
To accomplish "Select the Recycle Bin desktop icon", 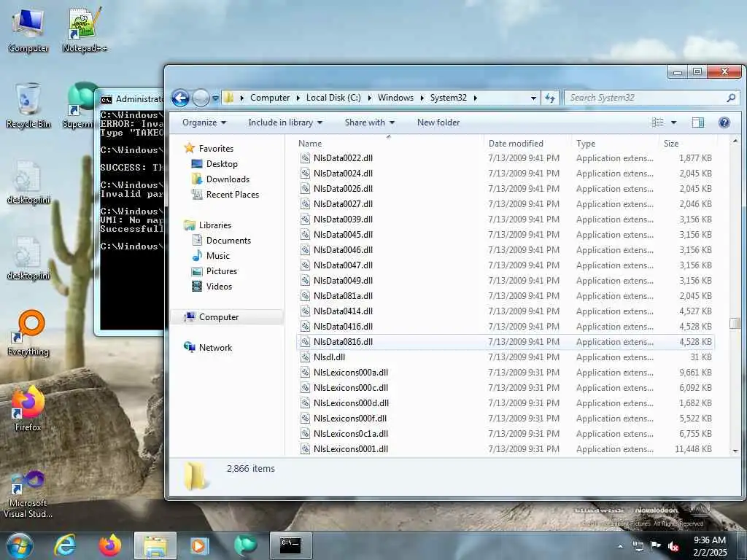I will (28, 106).
